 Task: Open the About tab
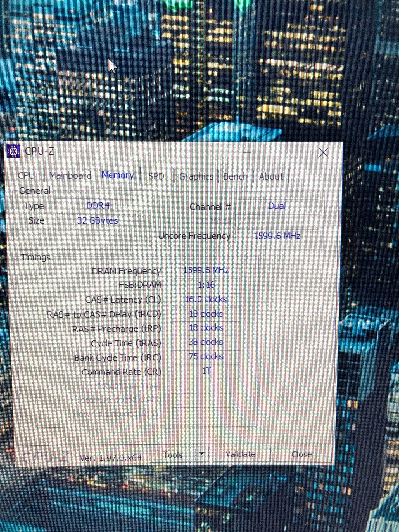[x=271, y=177]
